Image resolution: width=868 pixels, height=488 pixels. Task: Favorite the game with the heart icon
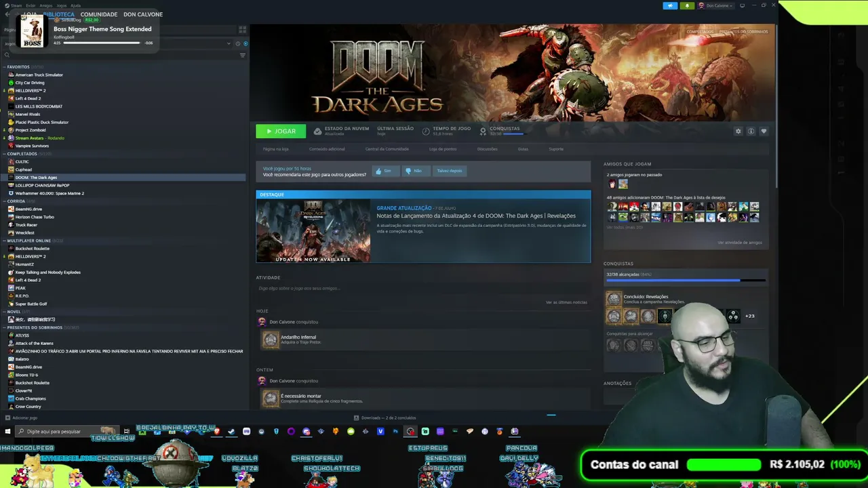click(764, 131)
